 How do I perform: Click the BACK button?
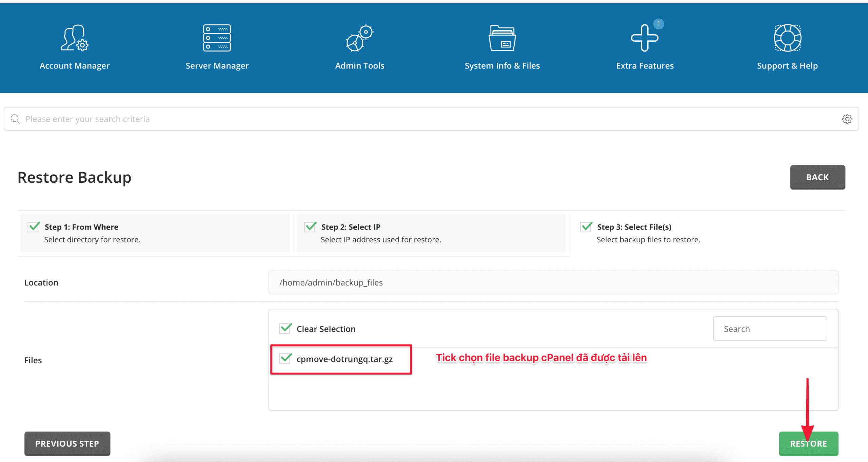pyautogui.click(x=817, y=177)
